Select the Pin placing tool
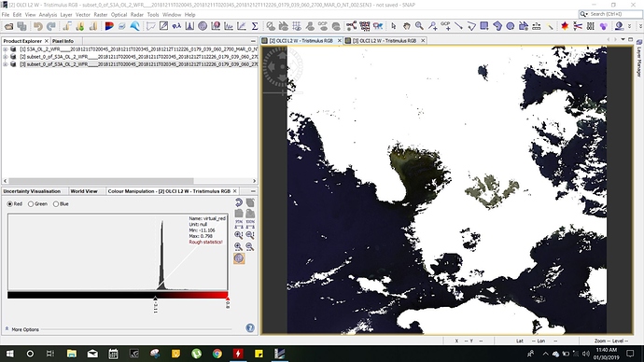The height and width of the screenshot is (362, 644). point(432,26)
